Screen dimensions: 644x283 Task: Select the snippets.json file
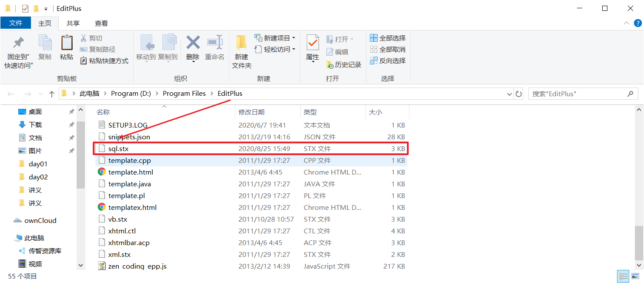coord(251,137)
